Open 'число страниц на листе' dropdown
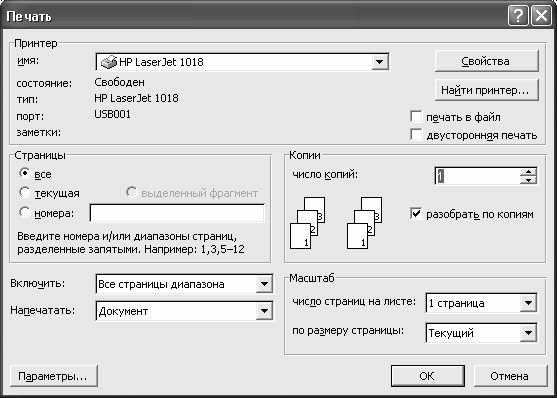The height and width of the screenshot is (398, 557). (528, 303)
